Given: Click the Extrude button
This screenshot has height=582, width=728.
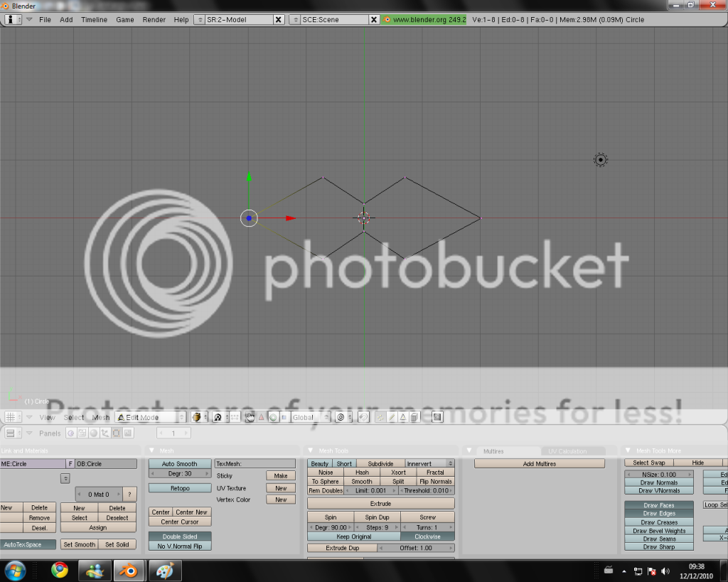Looking at the screenshot, I should [x=381, y=504].
